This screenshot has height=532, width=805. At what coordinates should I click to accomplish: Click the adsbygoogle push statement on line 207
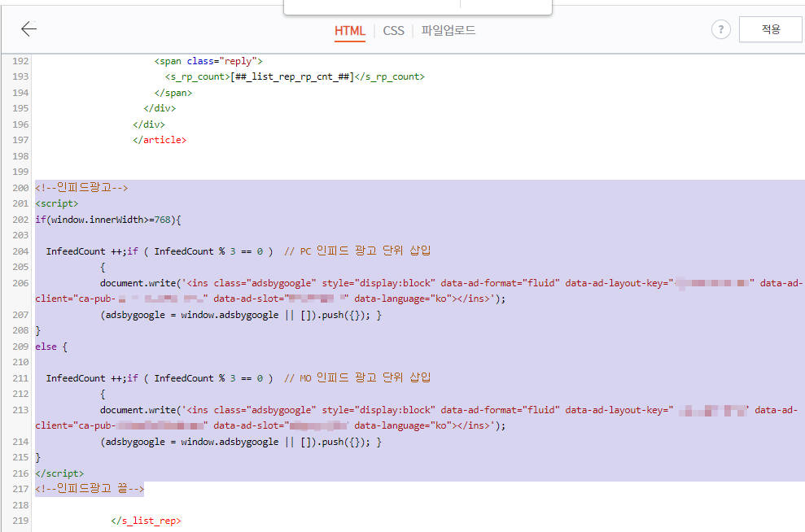click(241, 315)
